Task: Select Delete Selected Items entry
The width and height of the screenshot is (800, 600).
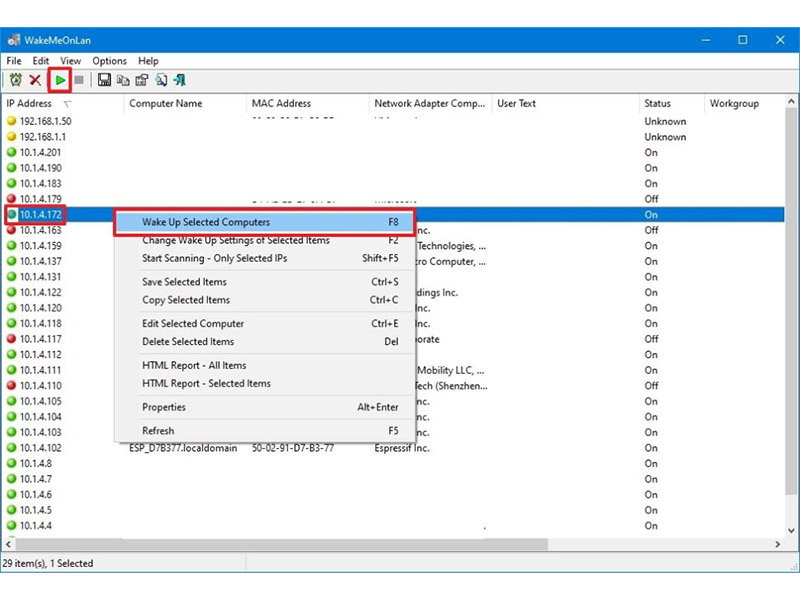Action: 264,341
